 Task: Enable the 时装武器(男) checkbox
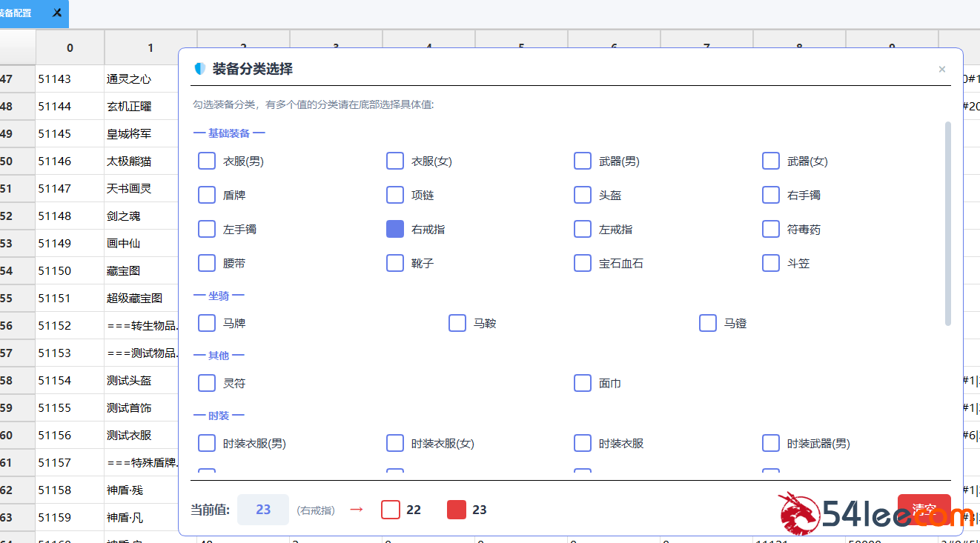771,443
